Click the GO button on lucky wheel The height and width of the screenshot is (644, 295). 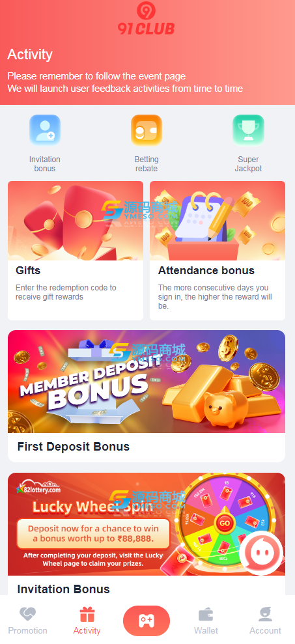(225, 524)
